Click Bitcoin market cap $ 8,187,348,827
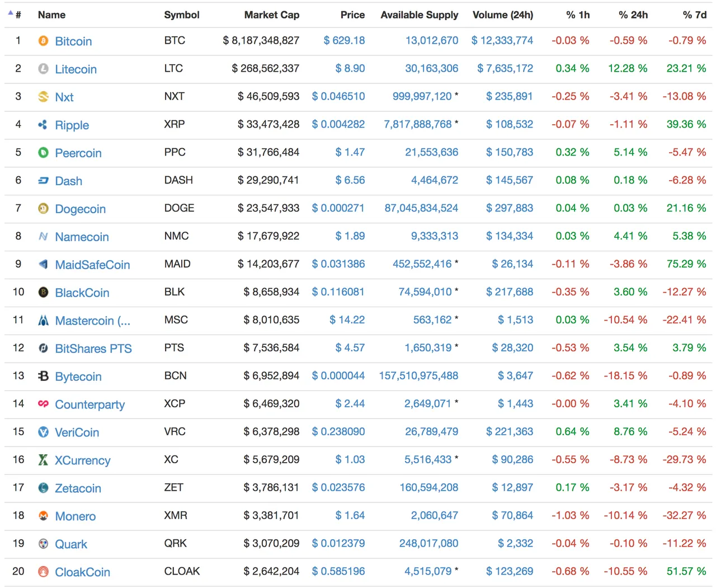The width and height of the screenshot is (716, 588). [x=261, y=40]
